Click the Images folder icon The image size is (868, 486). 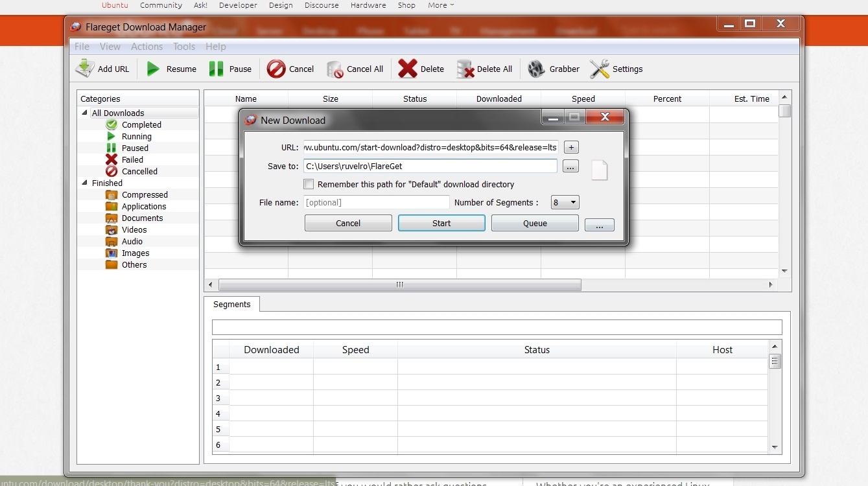(x=111, y=253)
